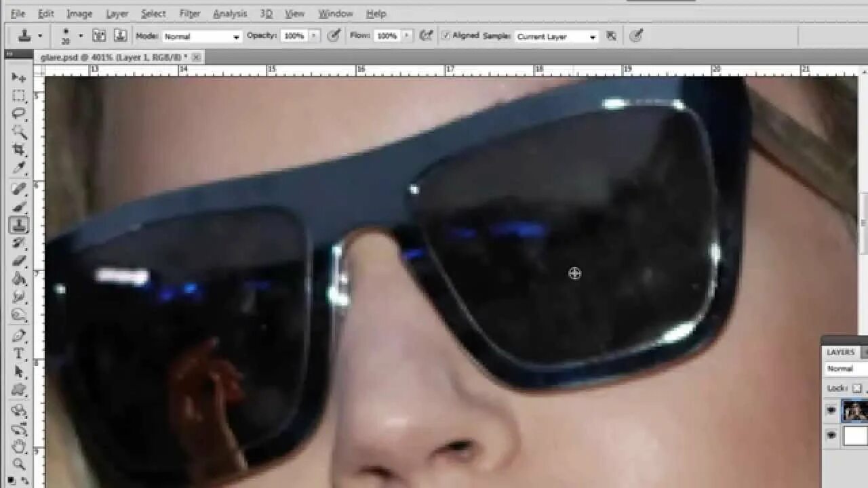This screenshot has height=488, width=868.
Task: Select the History Brush tool
Action: [x=19, y=243]
